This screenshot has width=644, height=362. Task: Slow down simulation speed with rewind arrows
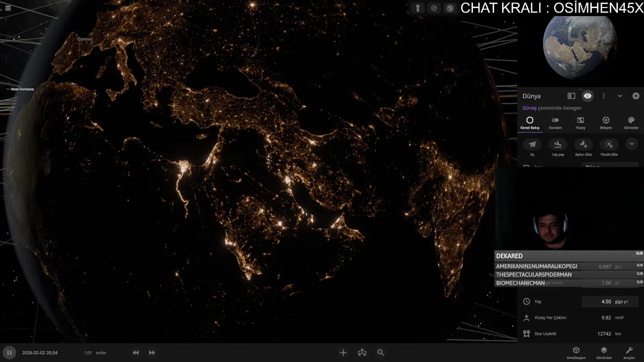(x=136, y=352)
